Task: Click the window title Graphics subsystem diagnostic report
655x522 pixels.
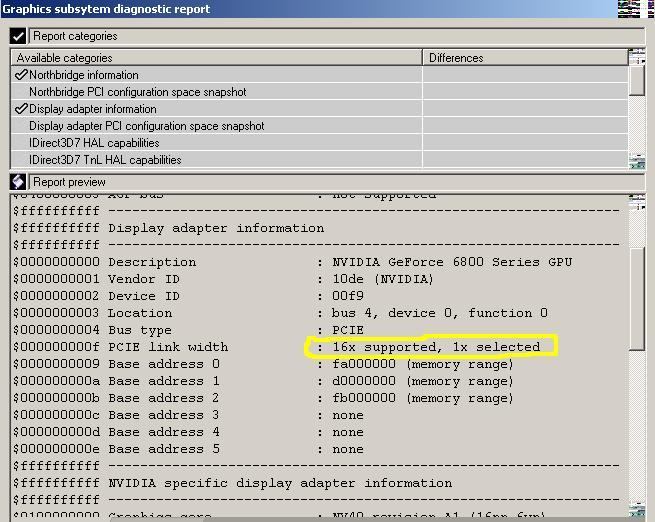Action: (106, 9)
